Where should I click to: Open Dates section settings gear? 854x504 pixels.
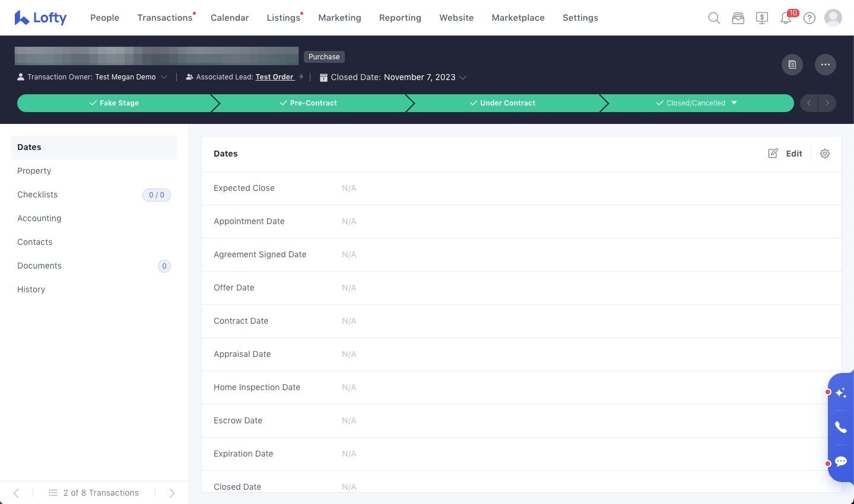[825, 154]
